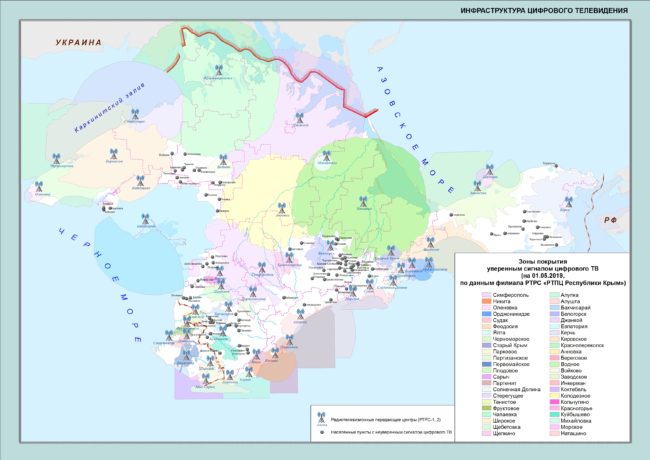Click the Водное green legend swatch

pyautogui.click(x=554, y=364)
